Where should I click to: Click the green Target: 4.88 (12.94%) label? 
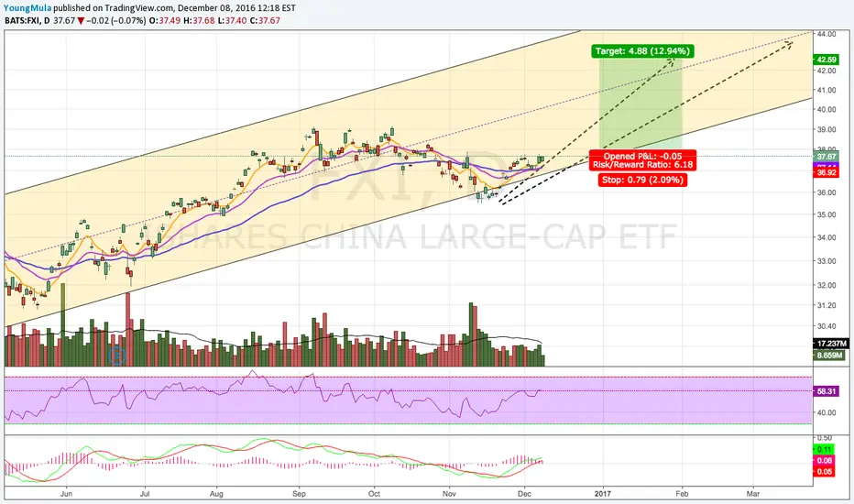coord(642,51)
